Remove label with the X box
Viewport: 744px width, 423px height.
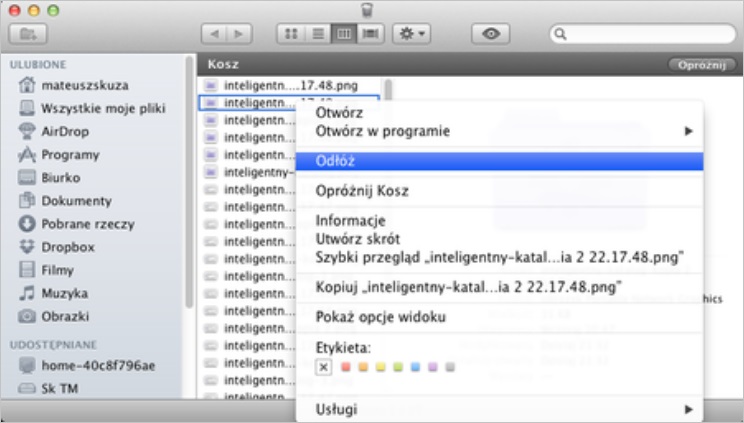click(x=323, y=368)
